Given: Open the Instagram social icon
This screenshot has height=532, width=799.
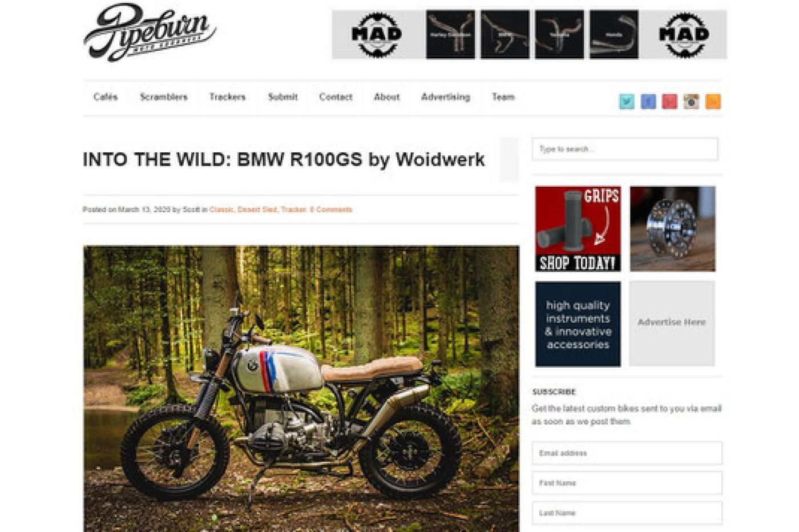Looking at the screenshot, I should [691, 102].
